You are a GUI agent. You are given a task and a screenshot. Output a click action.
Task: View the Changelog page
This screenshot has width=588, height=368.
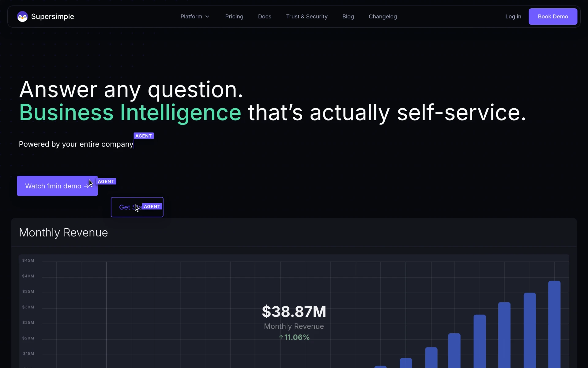pos(383,17)
